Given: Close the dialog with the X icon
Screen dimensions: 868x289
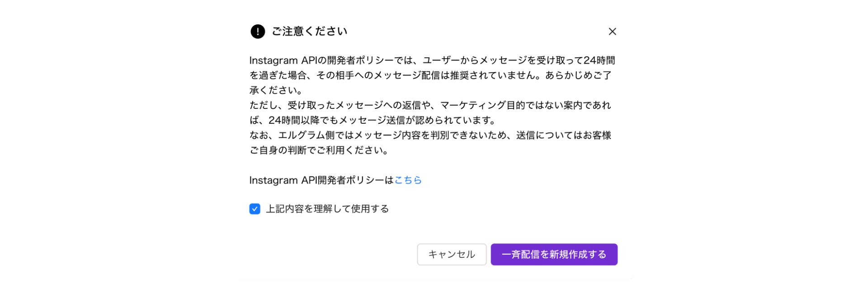Looking at the screenshot, I should (612, 32).
